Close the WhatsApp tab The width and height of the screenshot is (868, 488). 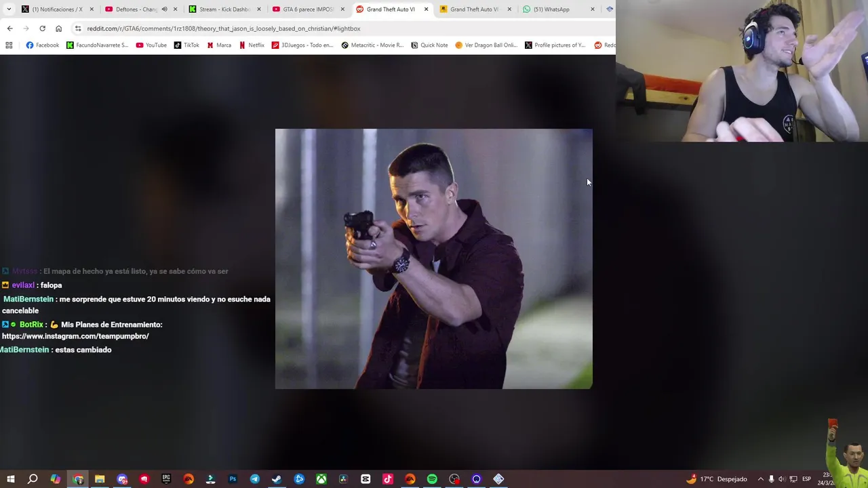coord(593,9)
